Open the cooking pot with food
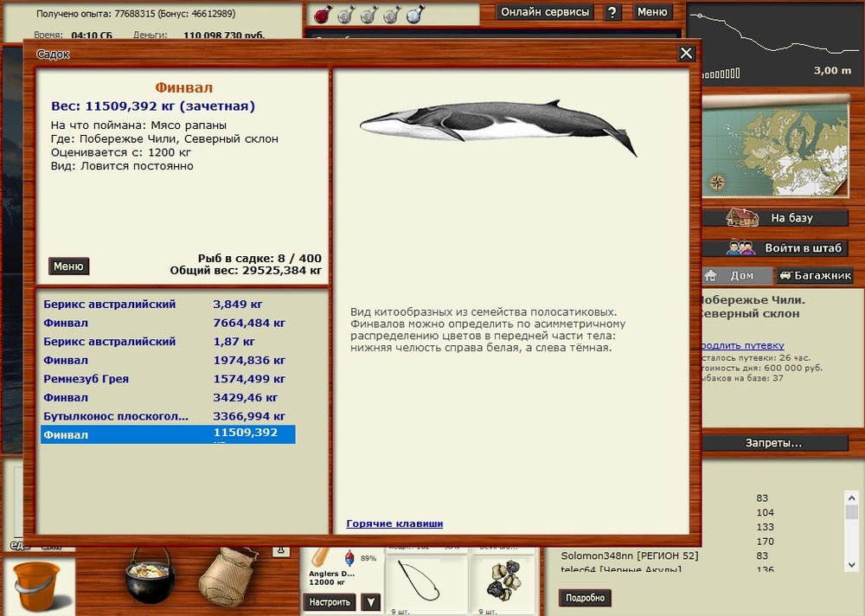The image size is (865, 616). [149, 576]
